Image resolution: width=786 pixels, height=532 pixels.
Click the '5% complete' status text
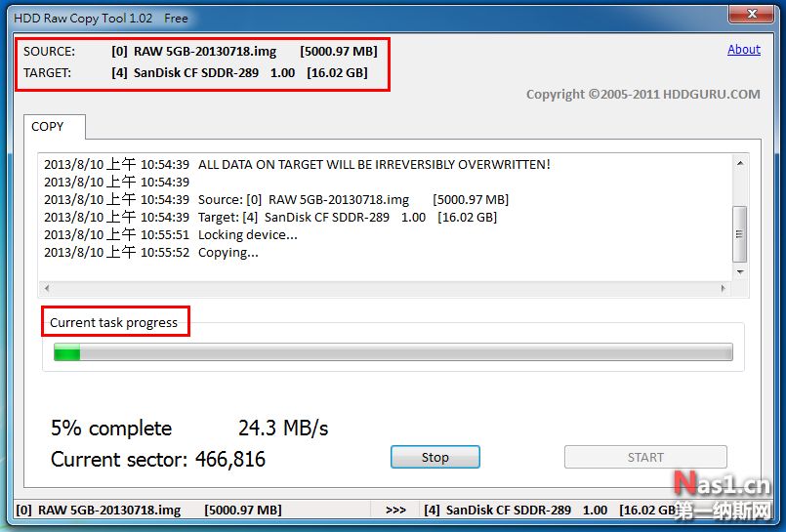pyautogui.click(x=111, y=429)
